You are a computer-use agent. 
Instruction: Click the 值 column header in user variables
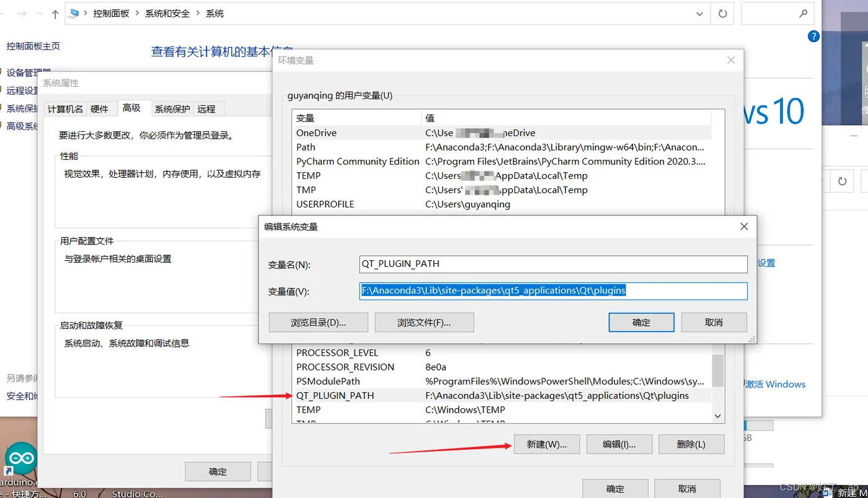(x=567, y=118)
